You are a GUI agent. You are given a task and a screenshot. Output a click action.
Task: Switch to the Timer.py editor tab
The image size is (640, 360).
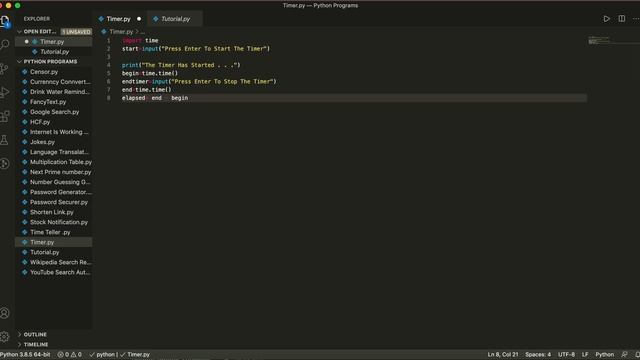tap(118, 19)
